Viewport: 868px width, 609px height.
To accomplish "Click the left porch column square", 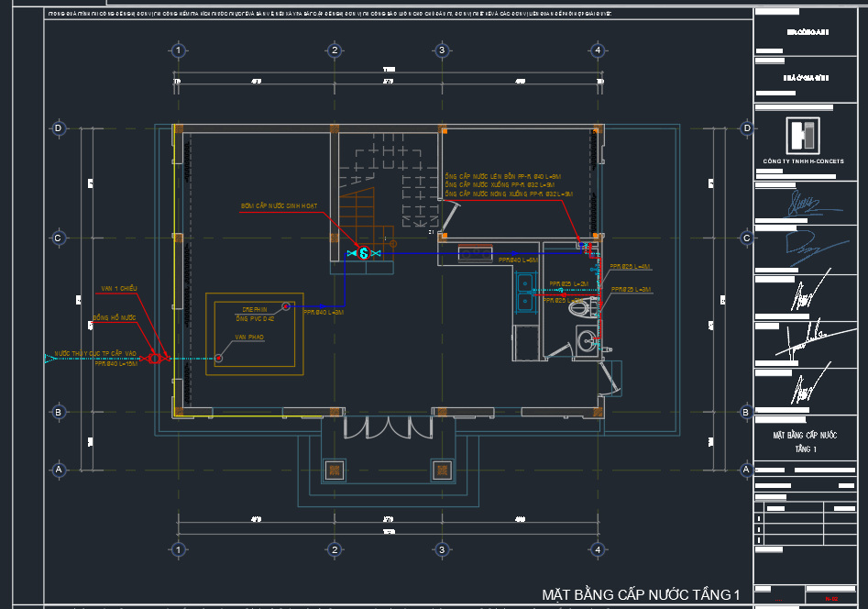I will pos(335,471).
